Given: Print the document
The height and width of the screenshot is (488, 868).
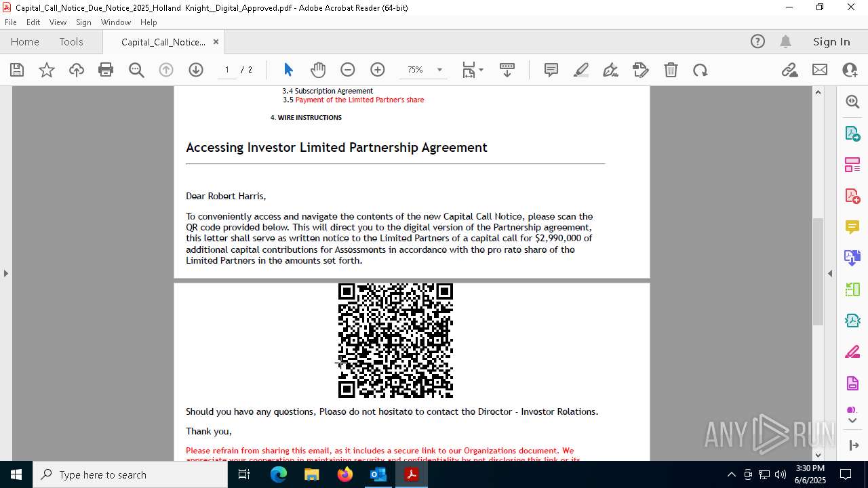Looking at the screenshot, I should pyautogui.click(x=106, y=70).
